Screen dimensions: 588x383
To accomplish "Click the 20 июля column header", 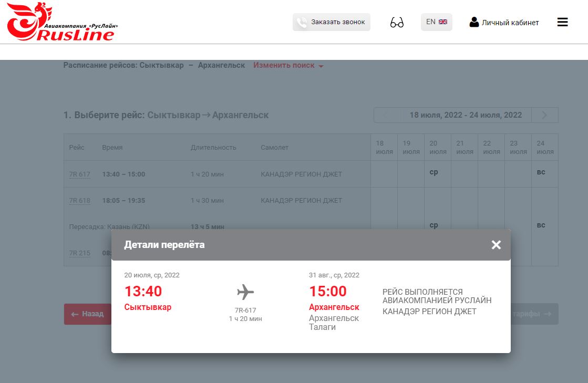I will pyautogui.click(x=438, y=147).
